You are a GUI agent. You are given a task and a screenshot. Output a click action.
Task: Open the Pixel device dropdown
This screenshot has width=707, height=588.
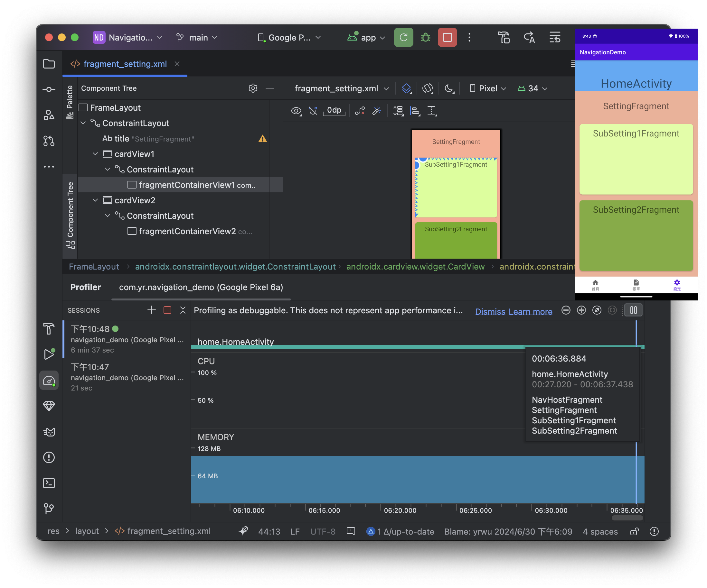point(488,88)
